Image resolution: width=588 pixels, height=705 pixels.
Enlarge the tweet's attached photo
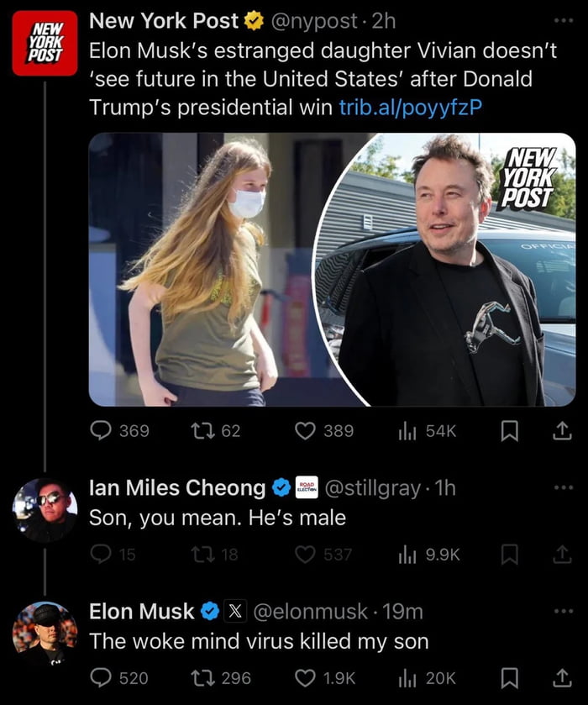tap(332, 269)
